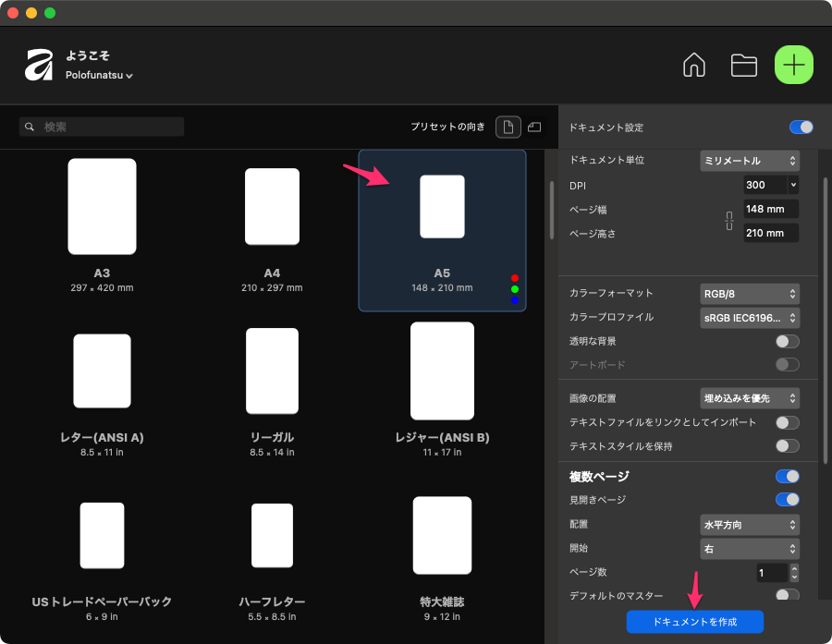Screen dimensions: 832x644
Task: Click the red color dot on A5
Action: [x=515, y=278]
